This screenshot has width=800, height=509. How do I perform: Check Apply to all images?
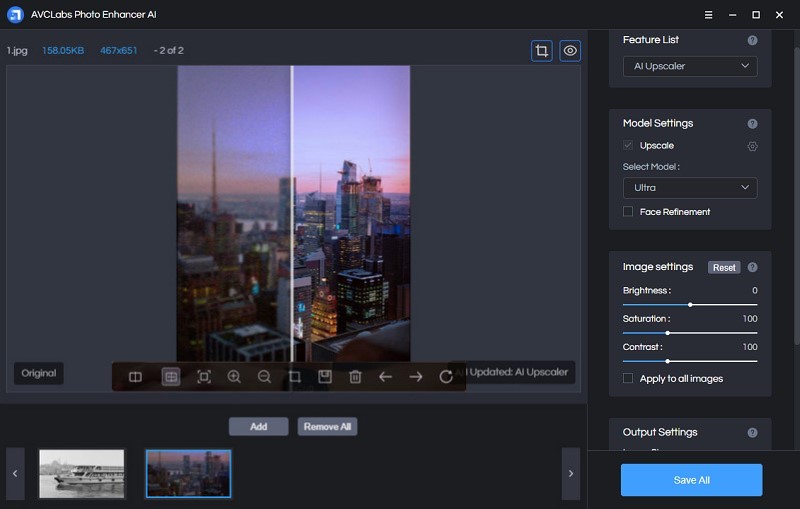coord(628,379)
